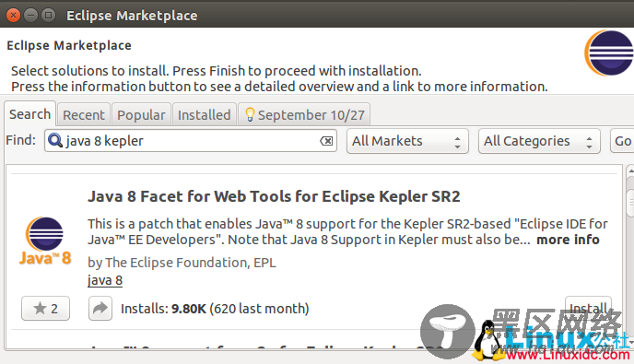Open the All Markets dropdown
Image resolution: width=634 pixels, height=364 pixels.
click(x=407, y=141)
